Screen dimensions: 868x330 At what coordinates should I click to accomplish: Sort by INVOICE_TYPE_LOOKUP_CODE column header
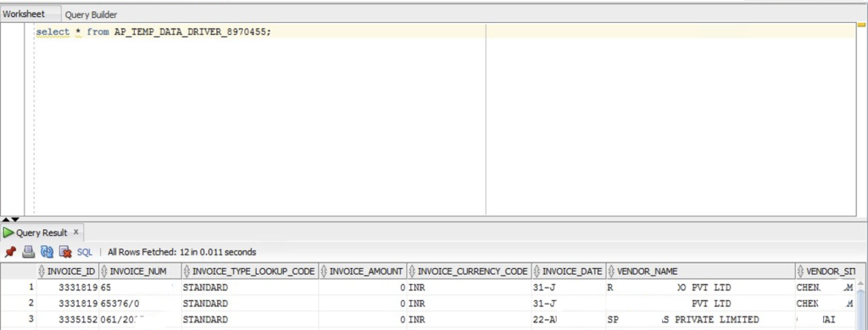[249, 271]
